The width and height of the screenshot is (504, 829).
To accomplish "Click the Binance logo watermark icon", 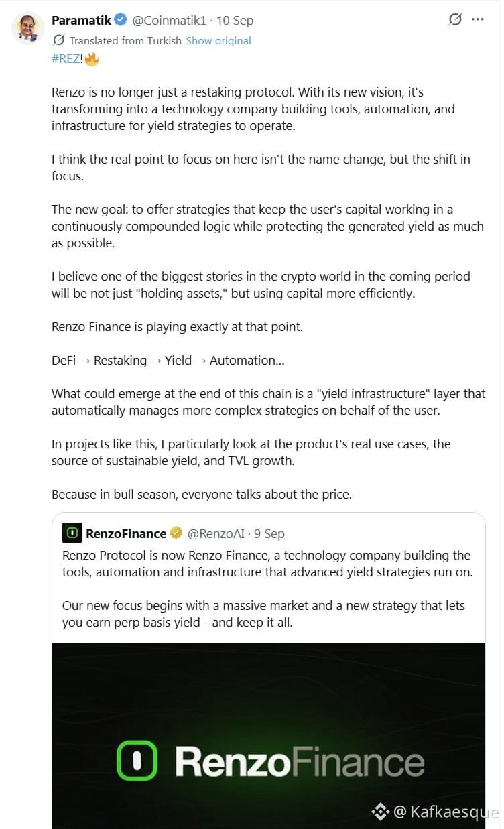I will pos(380,812).
